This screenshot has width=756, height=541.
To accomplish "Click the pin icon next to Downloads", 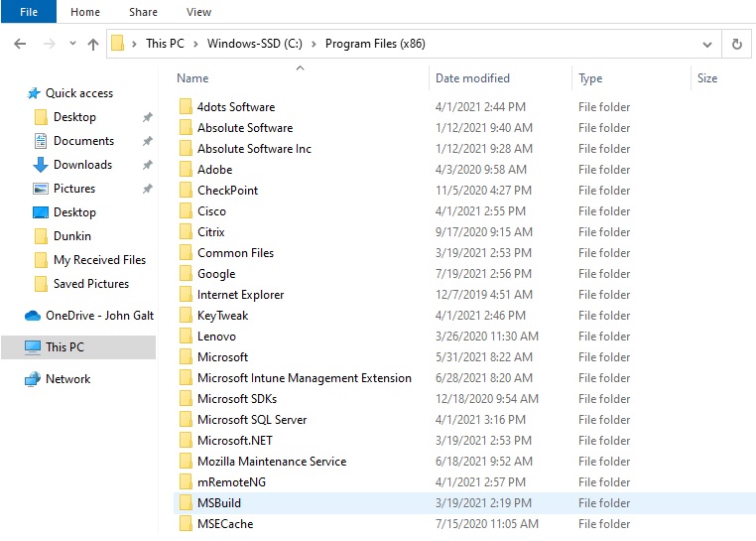I will click(x=147, y=165).
